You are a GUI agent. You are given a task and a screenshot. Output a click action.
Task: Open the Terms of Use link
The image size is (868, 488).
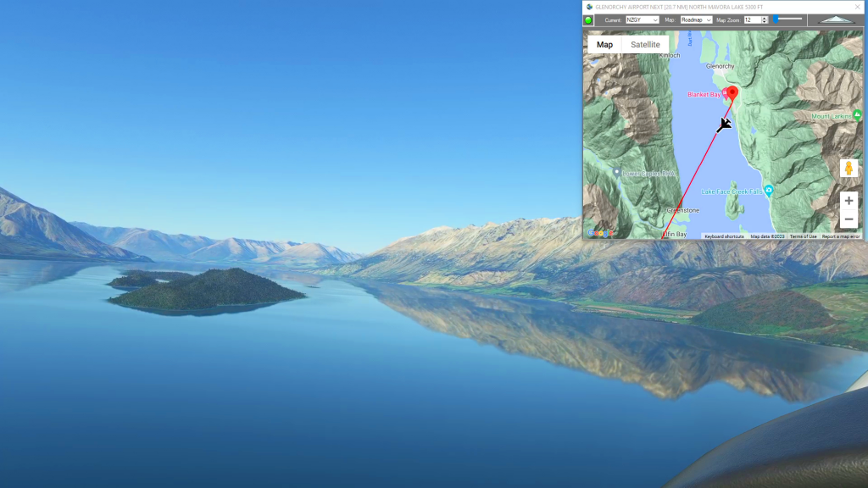(803, 236)
